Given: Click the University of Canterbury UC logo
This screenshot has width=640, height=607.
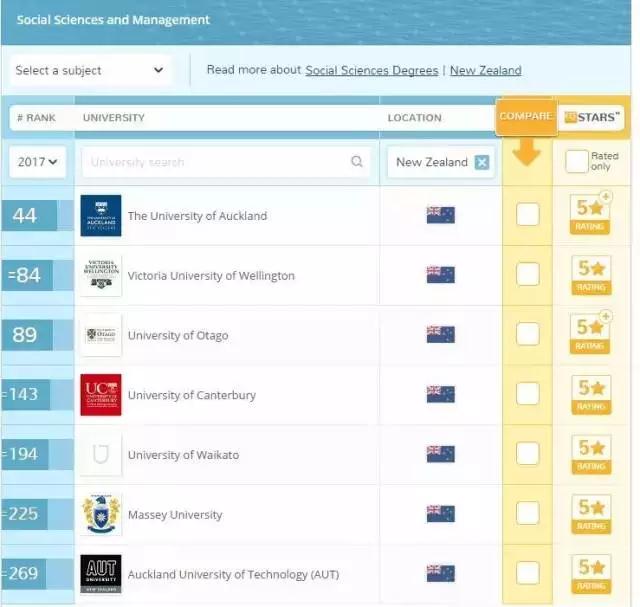Looking at the screenshot, I should [101, 395].
